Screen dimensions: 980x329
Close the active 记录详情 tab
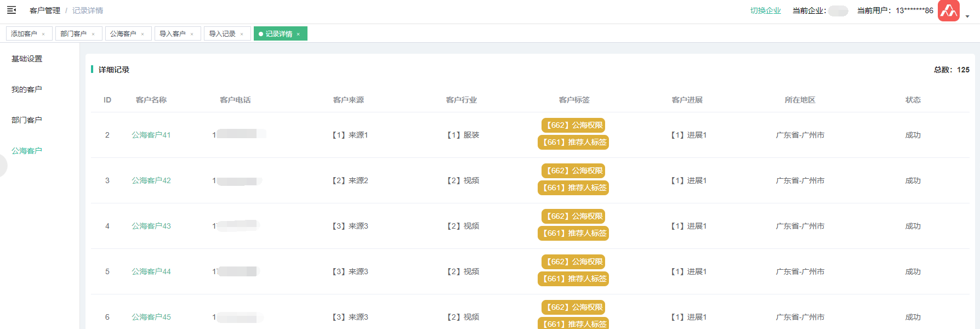pyautogui.click(x=298, y=34)
